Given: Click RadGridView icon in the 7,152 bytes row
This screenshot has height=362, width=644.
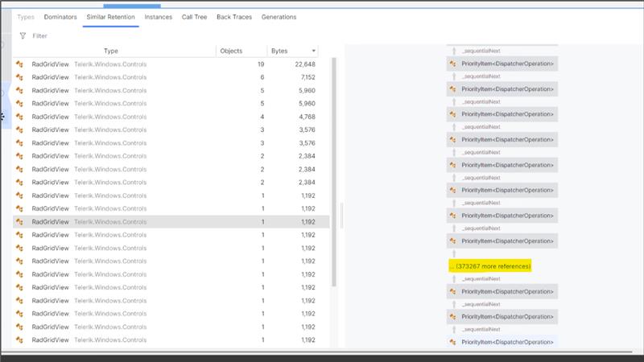Looking at the screenshot, I should 21,77.
